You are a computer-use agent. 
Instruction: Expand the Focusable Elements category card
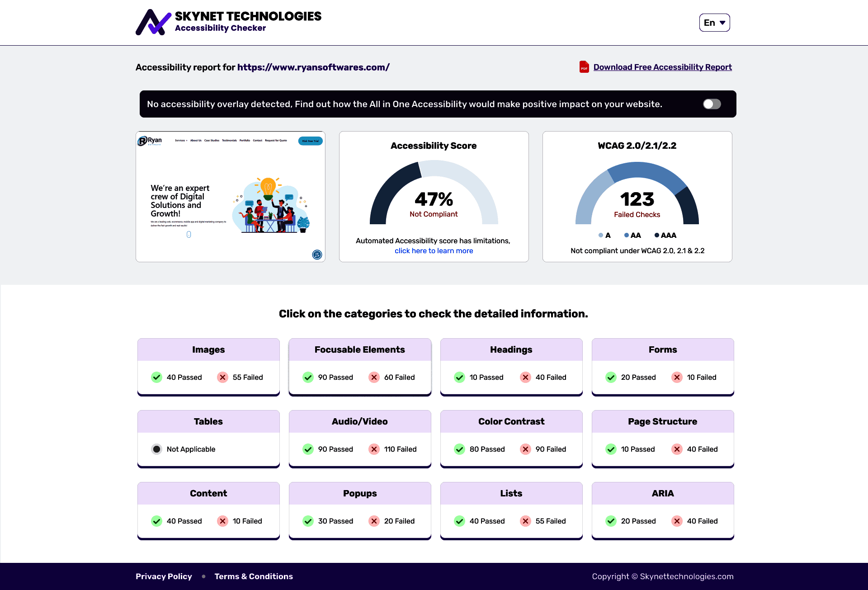[x=359, y=349]
